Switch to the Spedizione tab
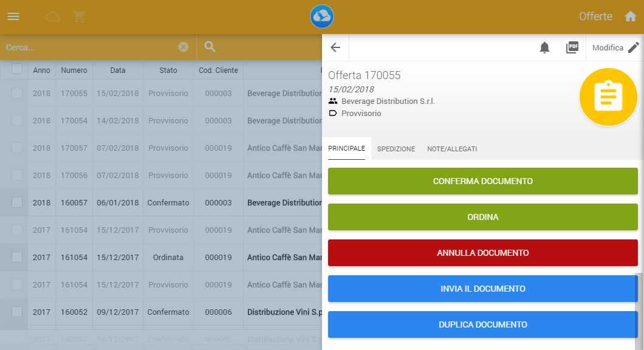Image resolution: width=644 pixels, height=350 pixels. coord(396,149)
